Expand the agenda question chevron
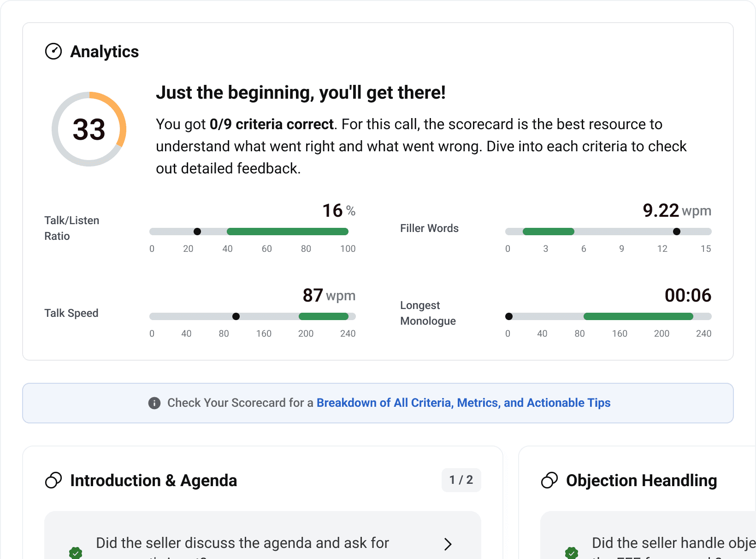Viewport: 756px width, 559px height. pyautogui.click(x=448, y=544)
